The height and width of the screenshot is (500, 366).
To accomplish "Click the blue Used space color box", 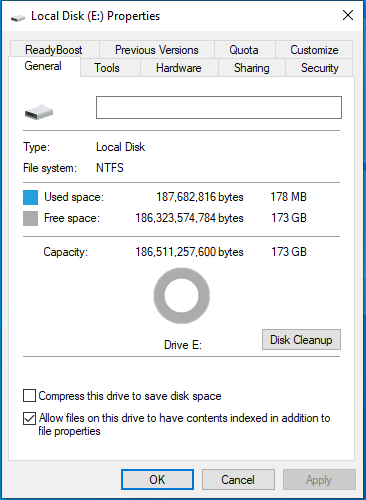I will pos(30,197).
